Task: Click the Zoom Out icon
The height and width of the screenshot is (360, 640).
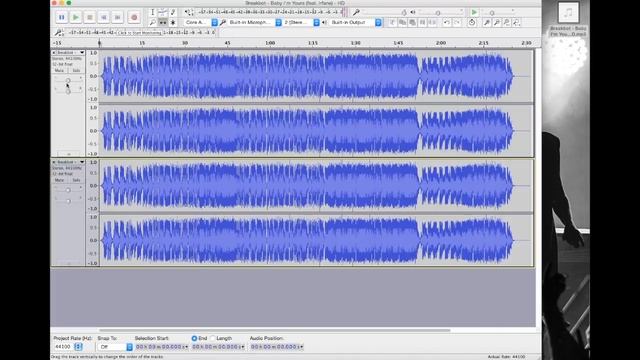Action: coord(496,22)
